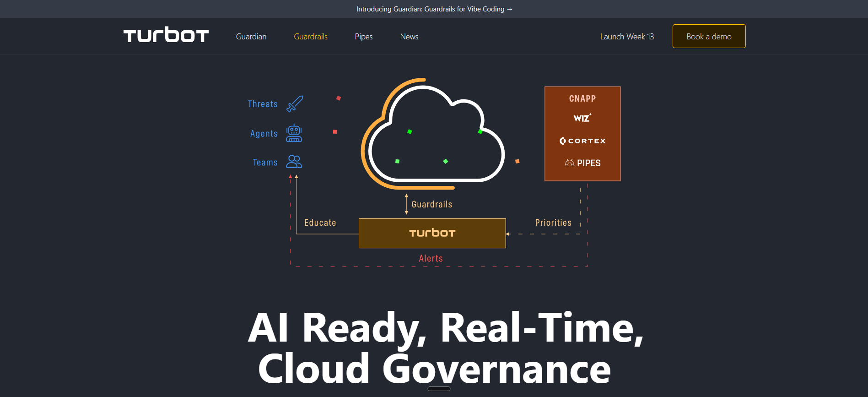Click the Alerts label
This screenshot has width=868, height=397.
[431, 258]
